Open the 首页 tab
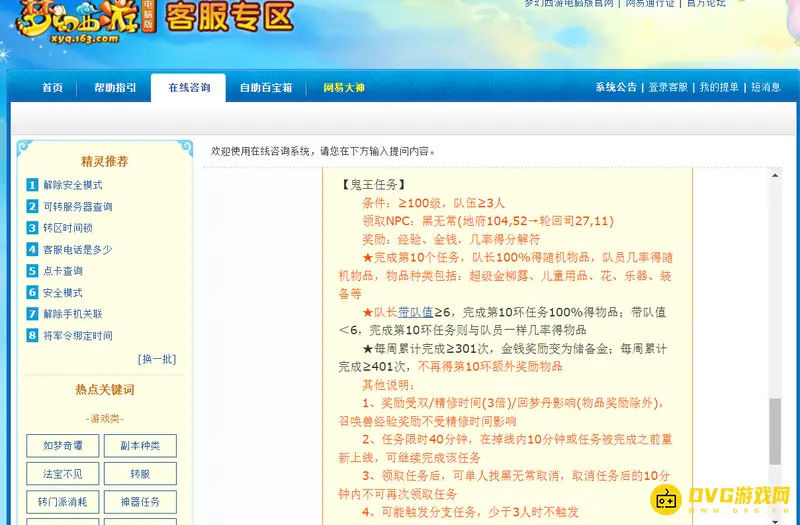 click(x=53, y=88)
